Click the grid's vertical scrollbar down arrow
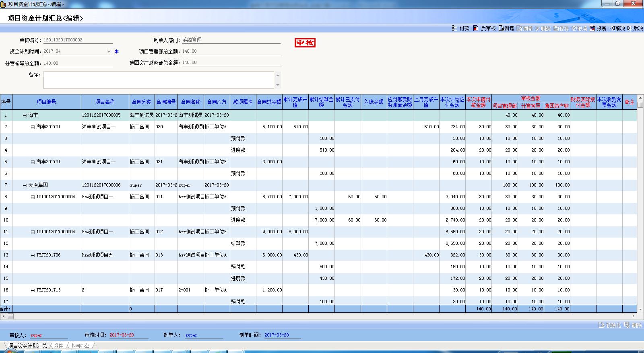 click(x=640, y=309)
